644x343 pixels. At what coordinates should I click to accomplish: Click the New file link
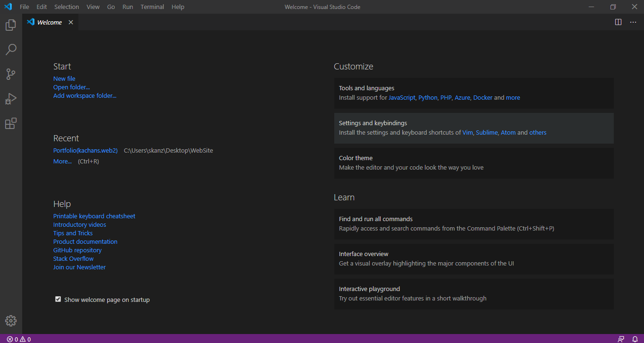pos(64,78)
